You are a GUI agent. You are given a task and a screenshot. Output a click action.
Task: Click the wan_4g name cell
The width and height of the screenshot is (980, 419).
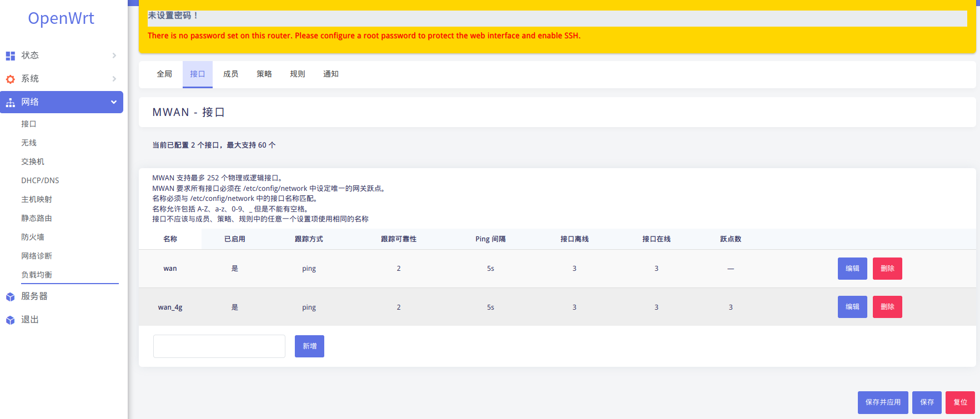point(170,307)
